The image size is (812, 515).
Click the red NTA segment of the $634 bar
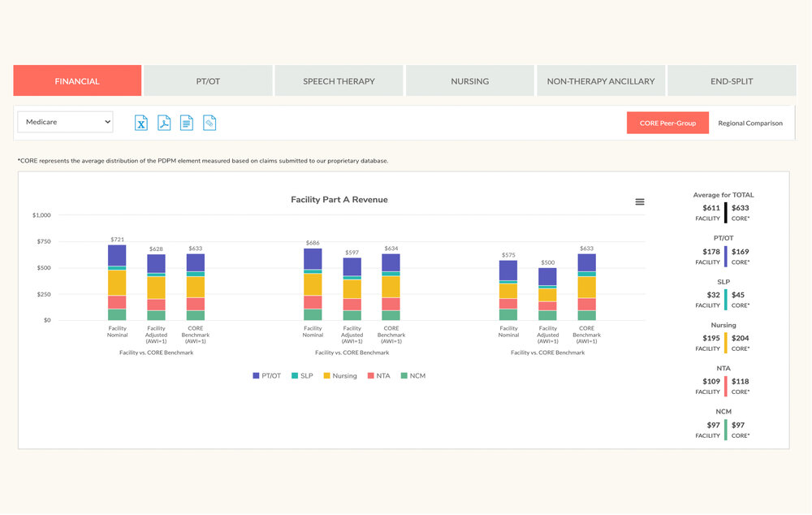(391, 304)
